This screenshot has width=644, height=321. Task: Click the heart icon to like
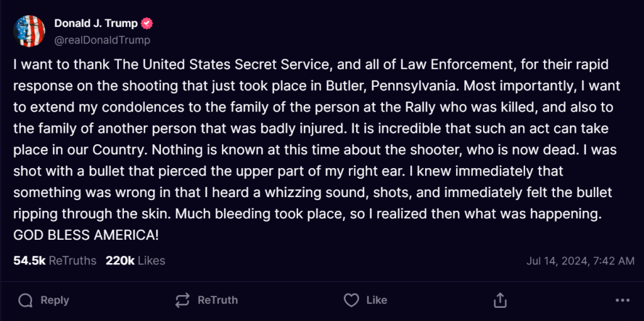click(352, 300)
